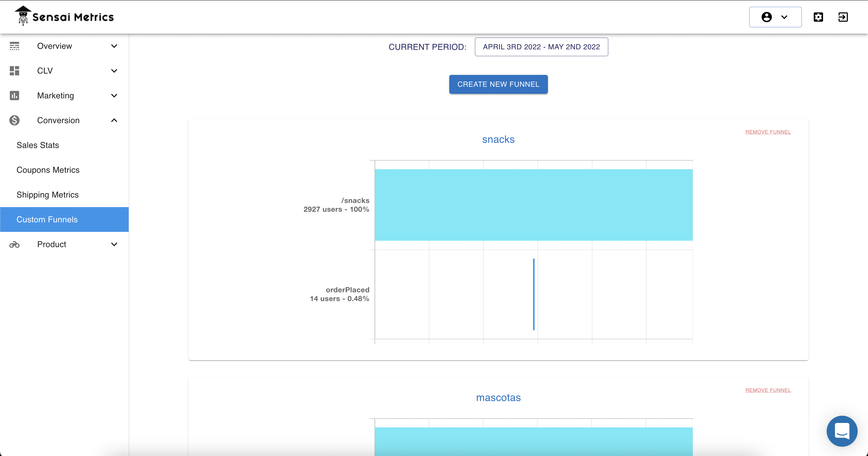Image resolution: width=868 pixels, height=456 pixels.
Task: Click the mascotas funnel title
Action: pos(498,398)
